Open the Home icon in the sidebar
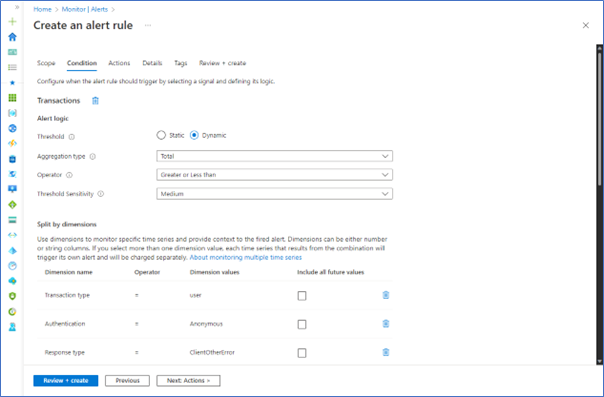604x397 pixels. coord(12,37)
